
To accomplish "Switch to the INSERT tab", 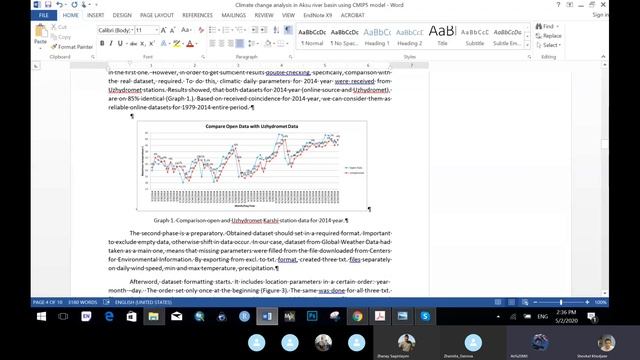I will [x=96, y=15].
